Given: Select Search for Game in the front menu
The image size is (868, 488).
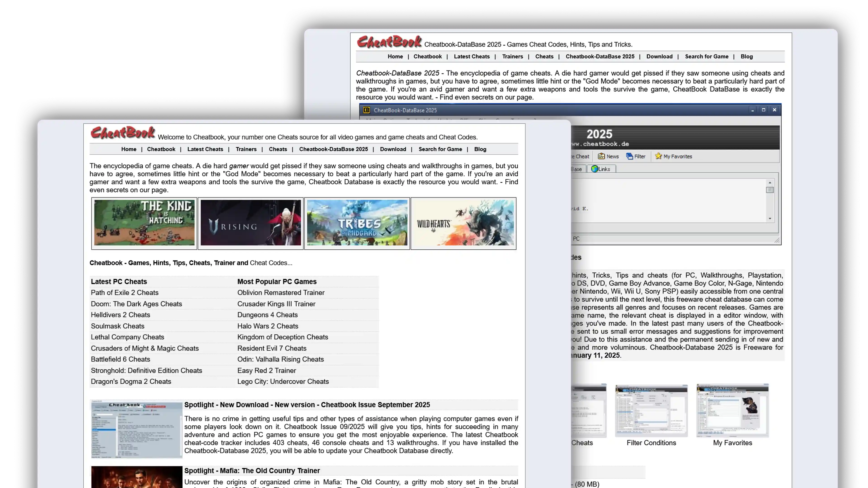Looking at the screenshot, I should point(440,149).
